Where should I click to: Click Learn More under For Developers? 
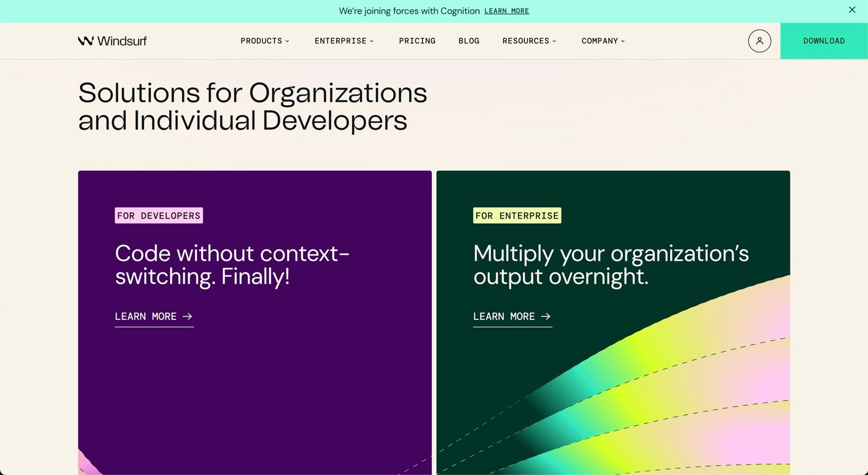(145, 316)
